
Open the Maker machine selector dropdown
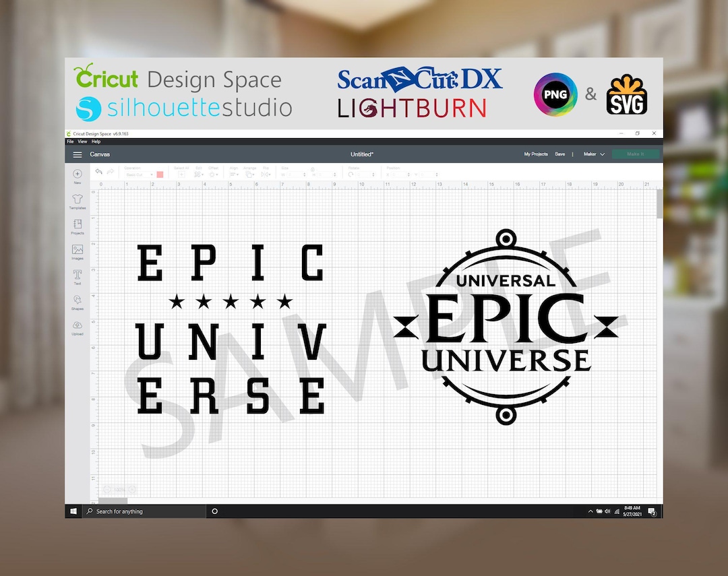593,154
